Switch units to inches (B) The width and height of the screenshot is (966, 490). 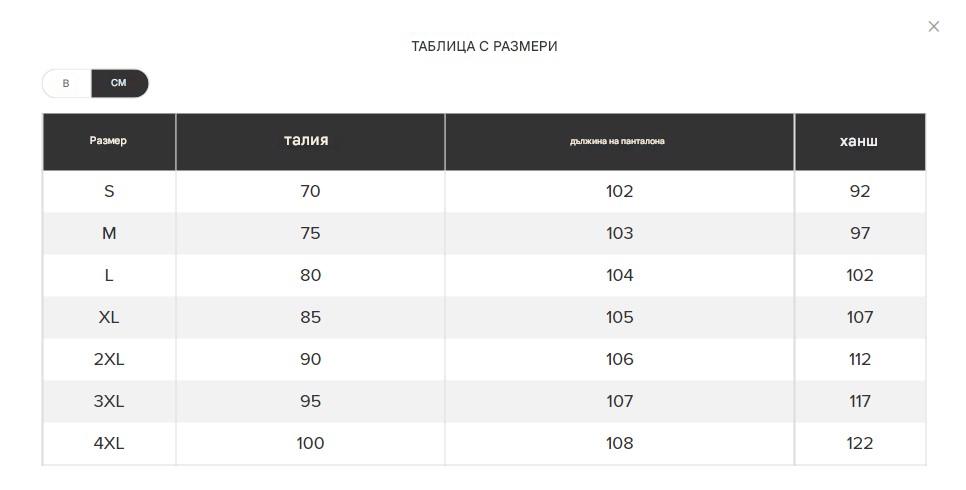point(66,84)
